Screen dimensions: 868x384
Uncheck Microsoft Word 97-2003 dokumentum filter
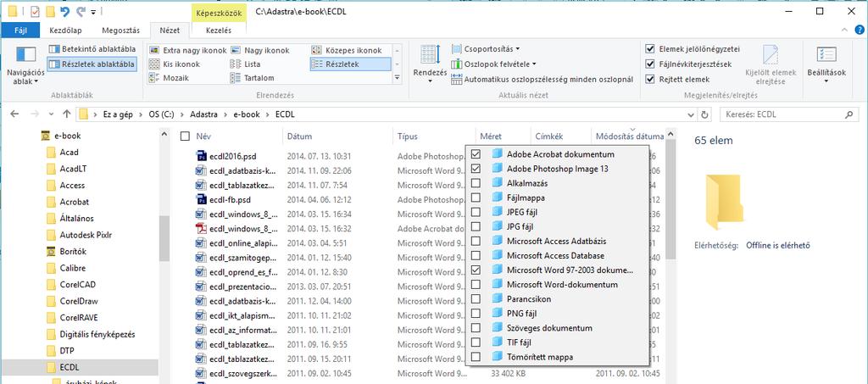(476, 270)
